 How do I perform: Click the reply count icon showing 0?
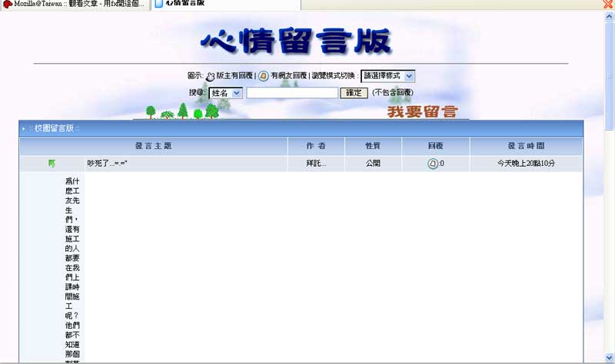(433, 164)
